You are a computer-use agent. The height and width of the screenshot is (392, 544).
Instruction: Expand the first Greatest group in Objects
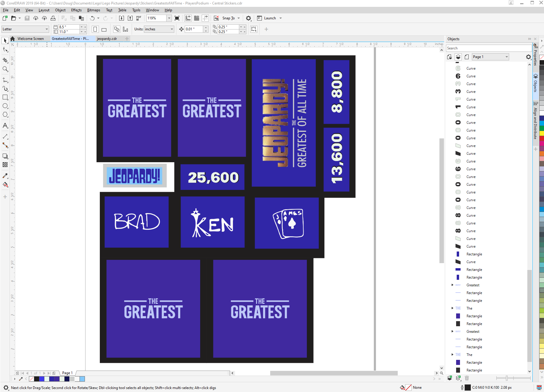tap(452, 285)
